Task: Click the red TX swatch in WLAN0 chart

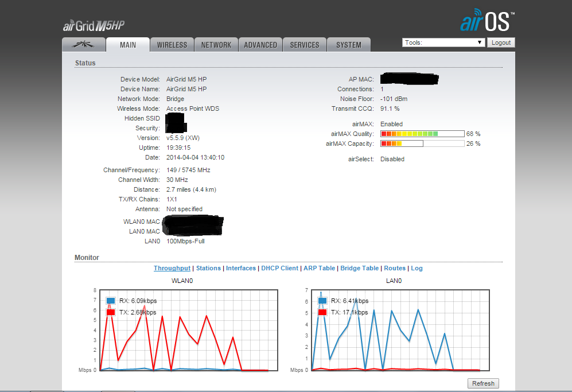Action: point(111,312)
